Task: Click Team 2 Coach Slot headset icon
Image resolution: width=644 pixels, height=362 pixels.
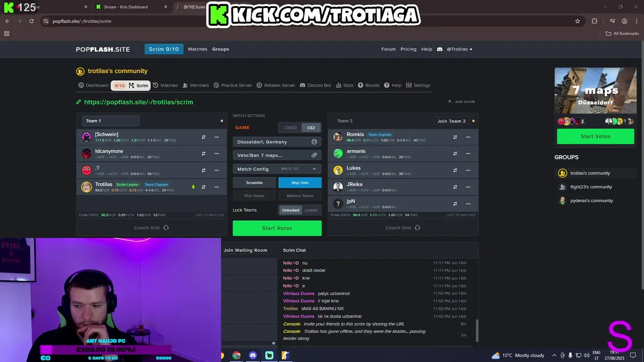Action: [418, 228]
